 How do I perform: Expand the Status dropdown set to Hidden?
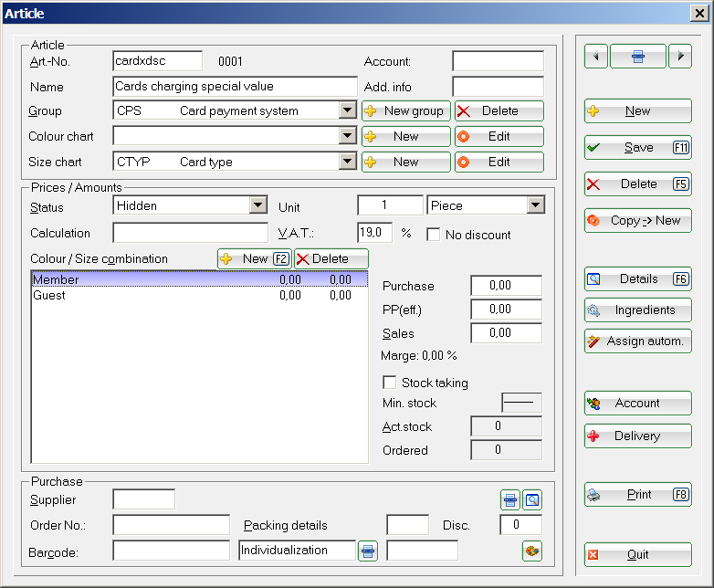click(x=257, y=205)
